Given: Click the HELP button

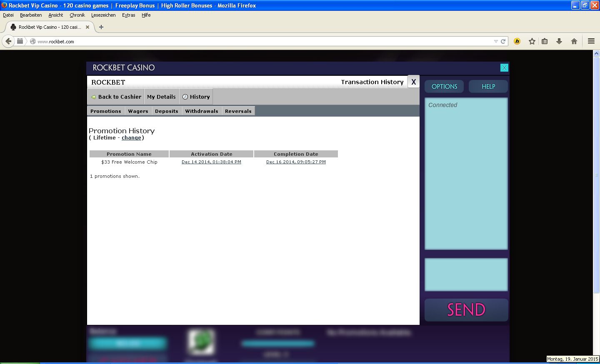Looking at the screenshot, I should (488, 87).
